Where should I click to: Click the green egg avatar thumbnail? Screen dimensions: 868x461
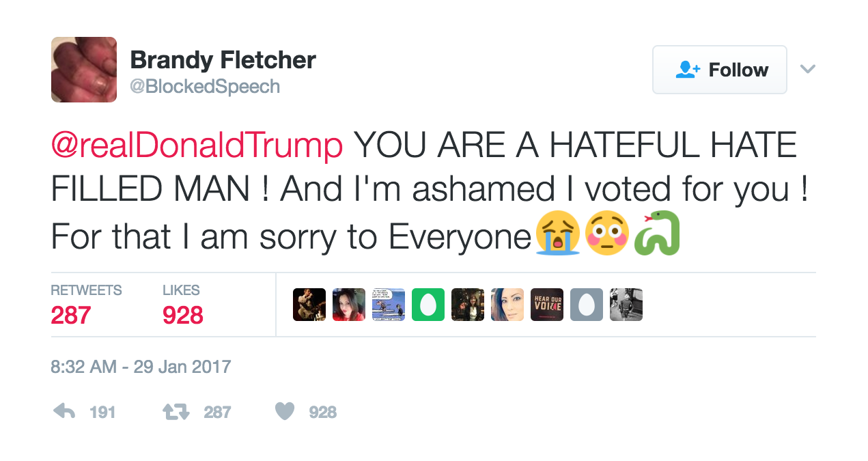coord(428,305)
